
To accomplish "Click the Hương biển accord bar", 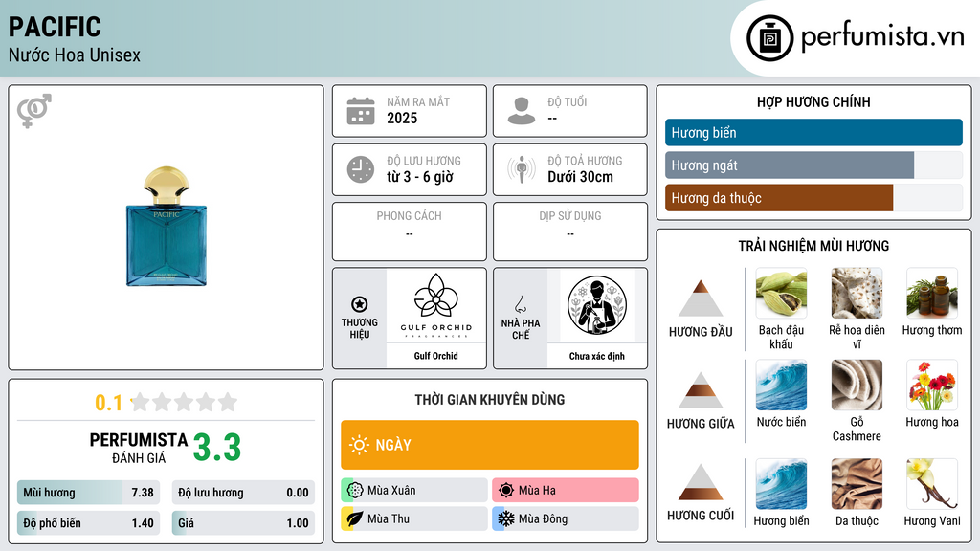I will pos(813,132).
